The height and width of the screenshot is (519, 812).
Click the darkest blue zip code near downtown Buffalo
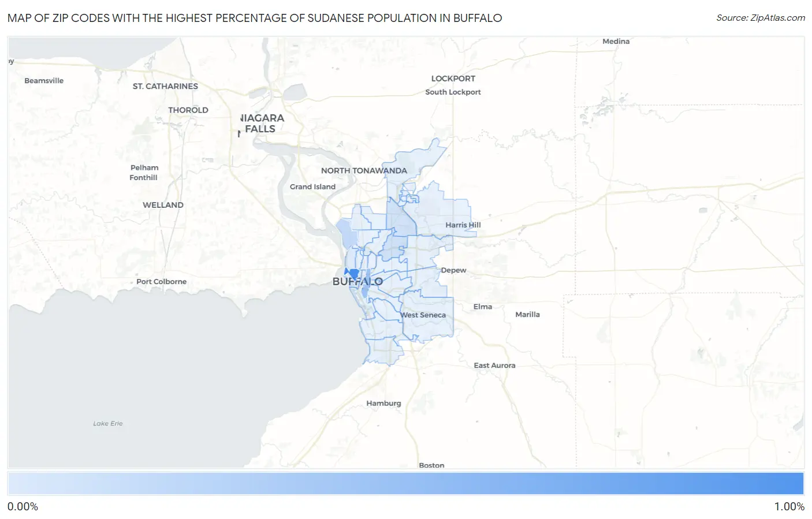pyautogui.click(x=354, y=274)
